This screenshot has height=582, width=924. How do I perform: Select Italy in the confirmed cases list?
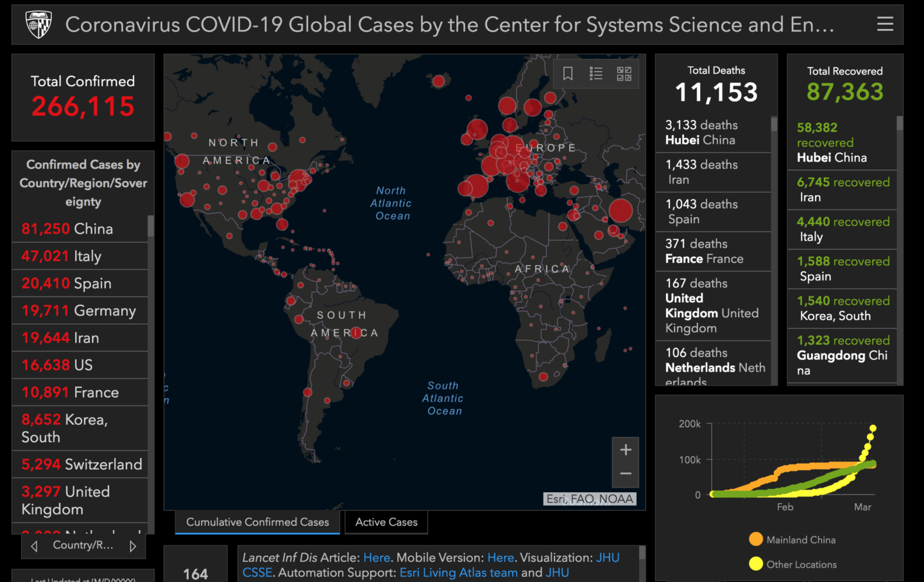[x=80, y=255]
